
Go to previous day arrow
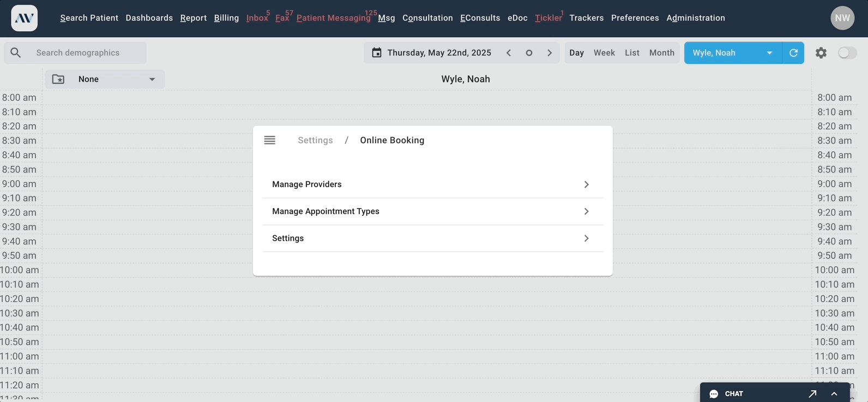(x=509, y=53)
